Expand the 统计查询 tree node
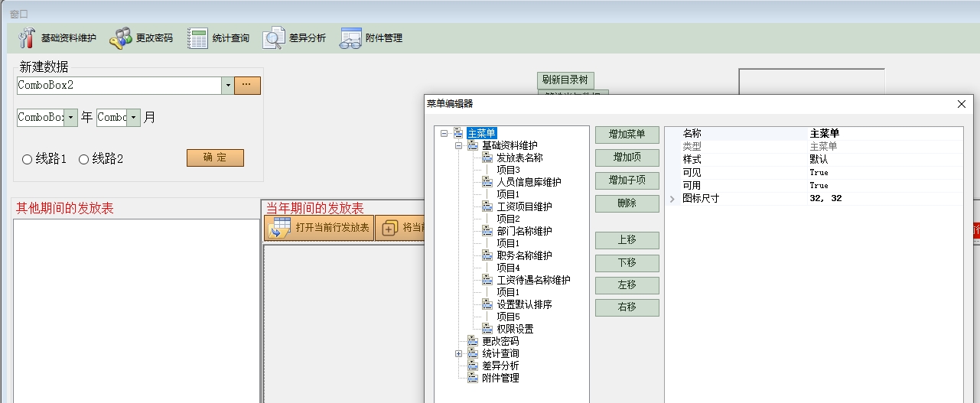Image resolution: width=980 pixels, height=403 pixels. pyautogui.click(x=459, y=353)
